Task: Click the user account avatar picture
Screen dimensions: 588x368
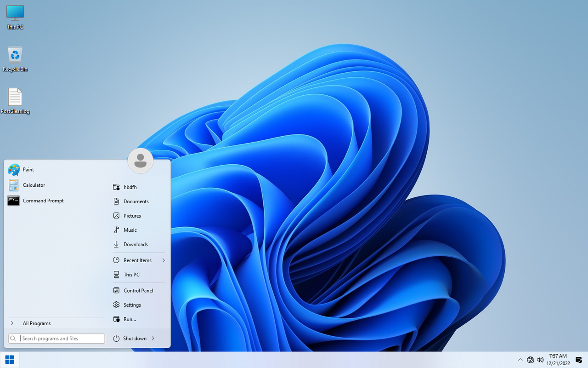Action: click(140, 161)
